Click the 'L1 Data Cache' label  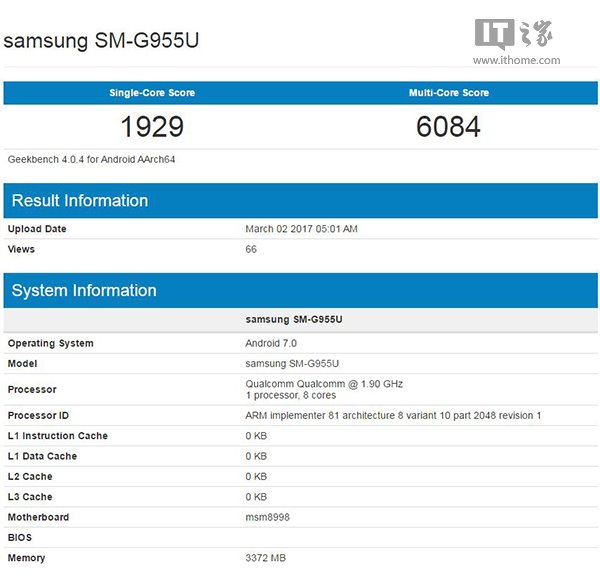(42, 456)
